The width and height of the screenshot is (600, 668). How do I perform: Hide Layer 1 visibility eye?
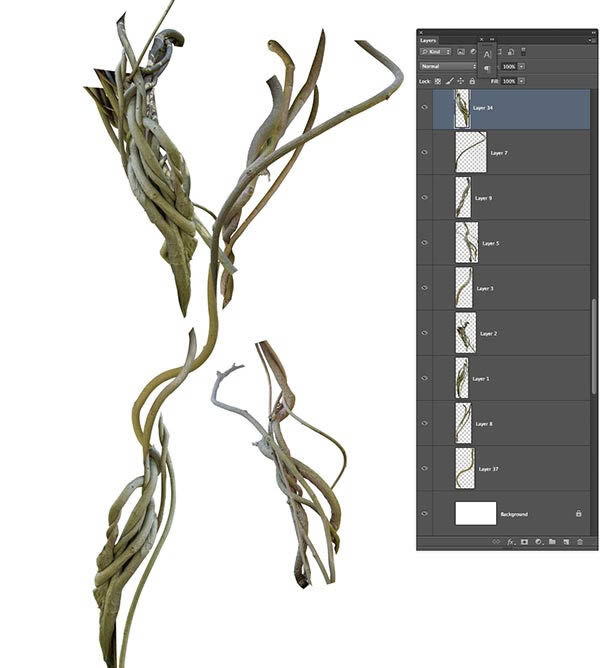(x=424, y=378)
